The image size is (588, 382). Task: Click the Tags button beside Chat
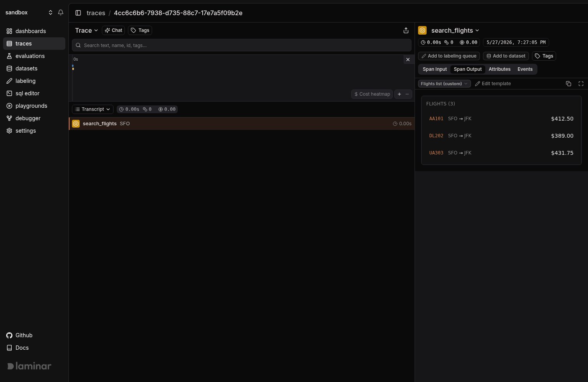(140, 30)
